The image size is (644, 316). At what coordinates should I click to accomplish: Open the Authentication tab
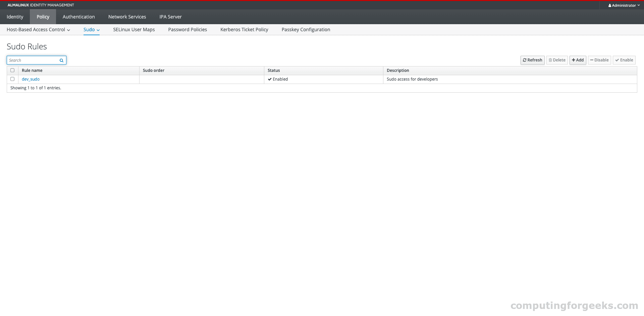[x=78, y=17]
